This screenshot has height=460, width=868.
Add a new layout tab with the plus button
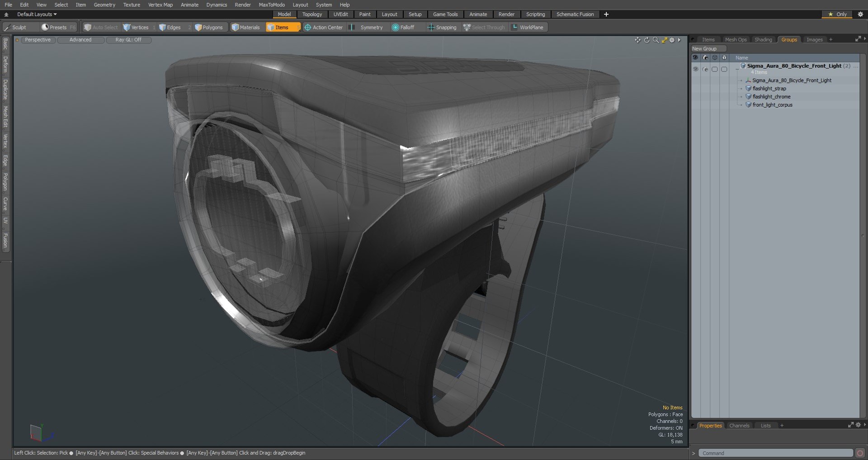(606, 14)
